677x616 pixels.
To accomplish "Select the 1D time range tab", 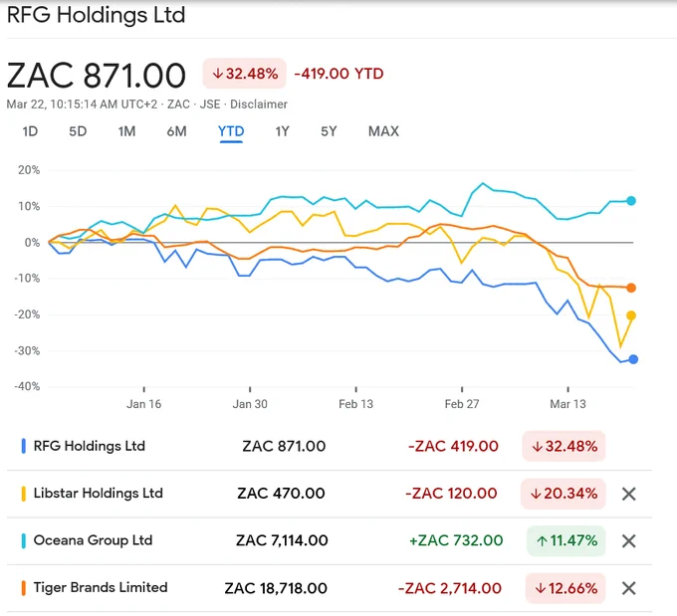I will coord(30,131).
